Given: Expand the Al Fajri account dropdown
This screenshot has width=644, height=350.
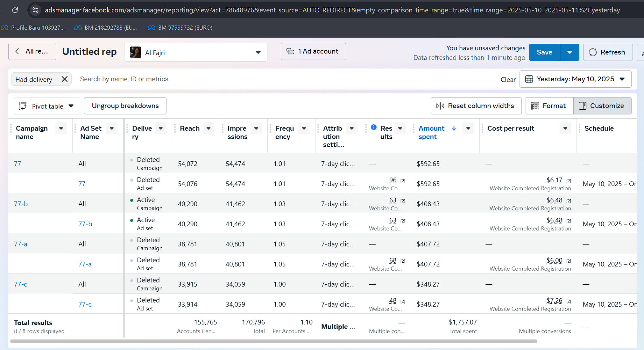Looking at the screenshot, I should tap(258, 52).
